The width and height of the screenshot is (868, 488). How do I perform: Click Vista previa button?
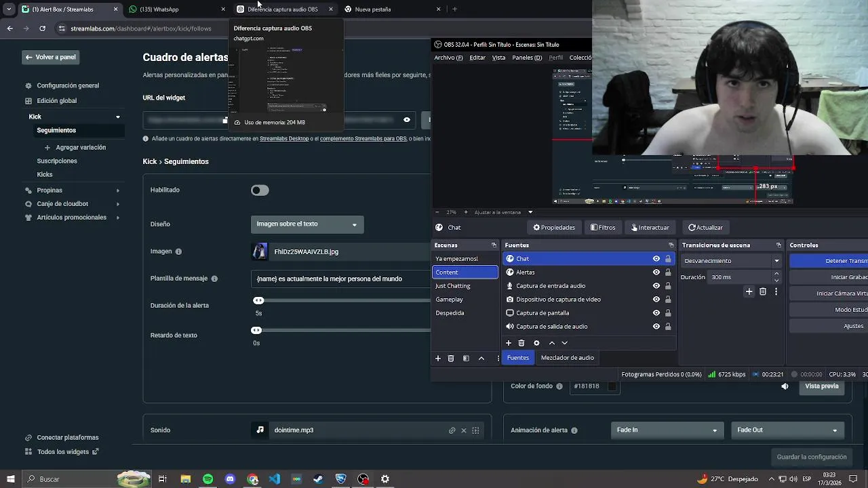tap(822, 386)
